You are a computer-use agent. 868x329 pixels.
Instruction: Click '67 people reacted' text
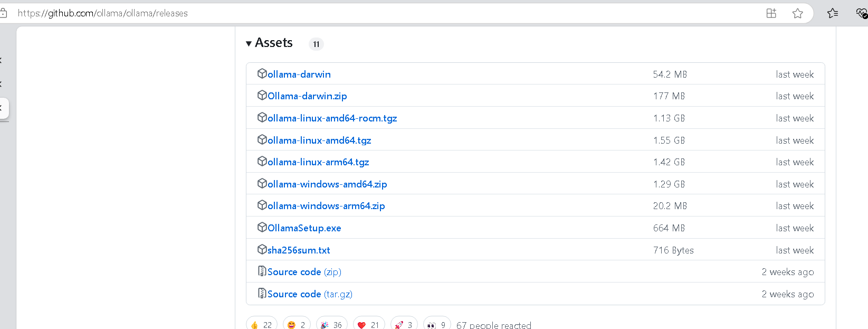[494, 325]
